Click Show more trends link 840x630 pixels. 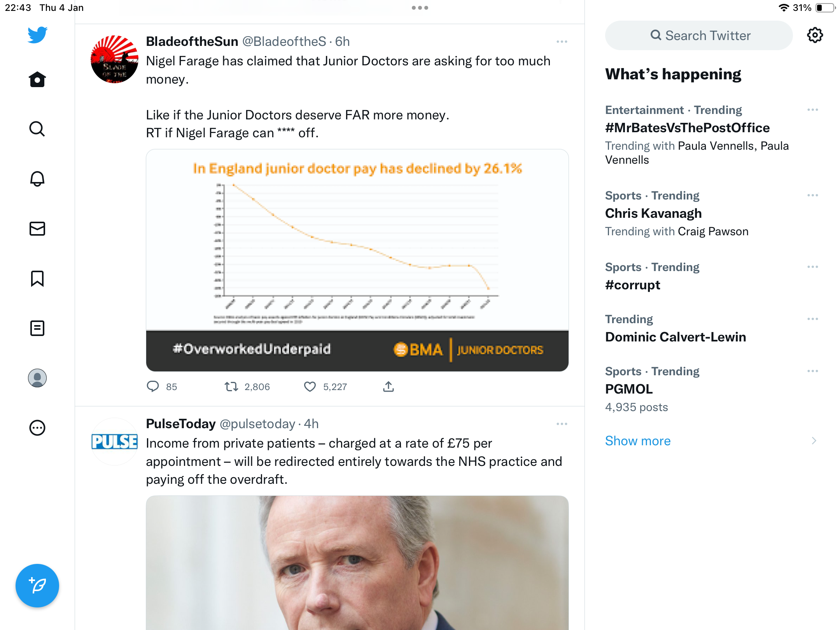[638, 441]
